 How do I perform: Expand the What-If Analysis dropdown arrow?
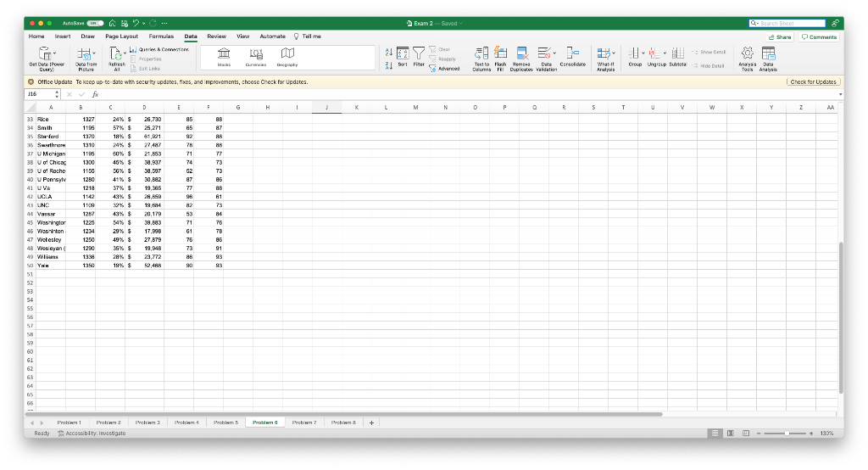coord(614,53)
